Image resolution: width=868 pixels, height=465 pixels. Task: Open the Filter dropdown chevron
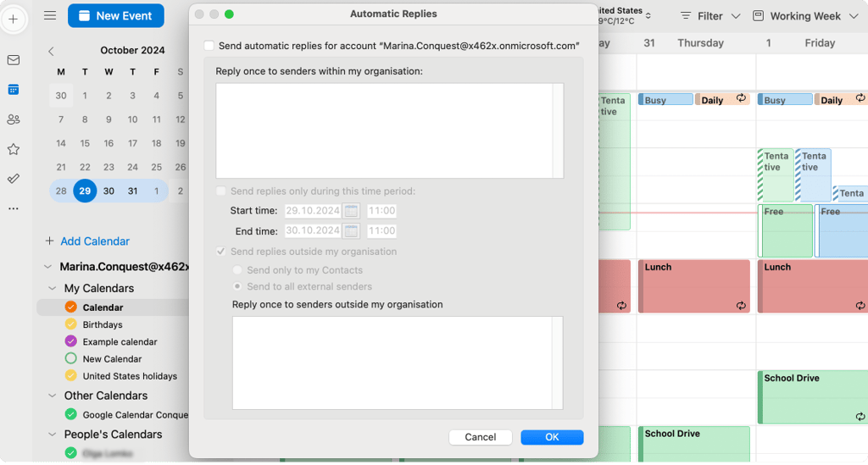pyautogui.click(x=736, y=16)
